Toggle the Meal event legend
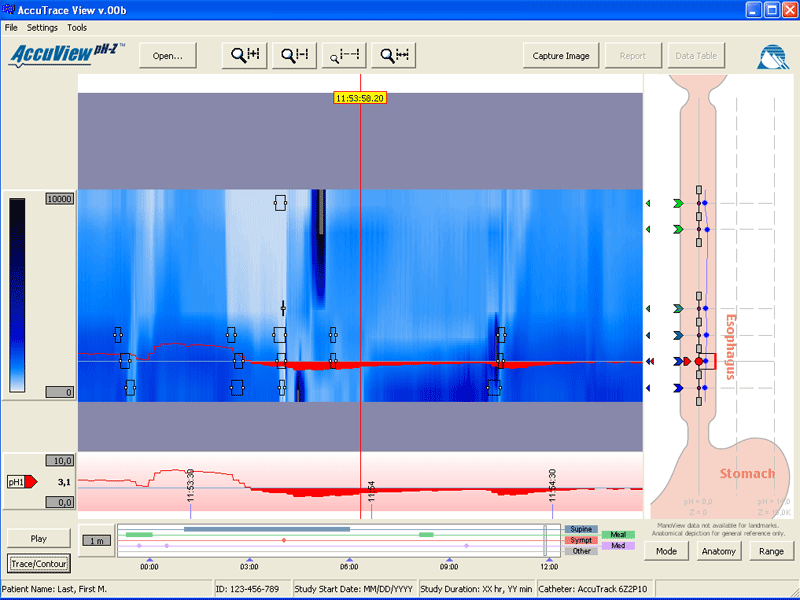Image resolution: width=800 pixels, height=600 pixels. click(618, 535)
